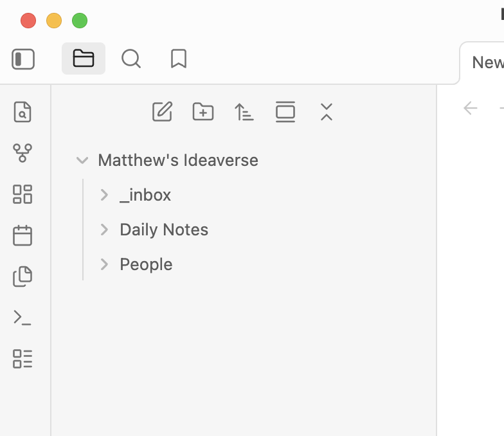The image size is (504, 436).
Task: Open the command palette
Action: [x=22, y=318]
